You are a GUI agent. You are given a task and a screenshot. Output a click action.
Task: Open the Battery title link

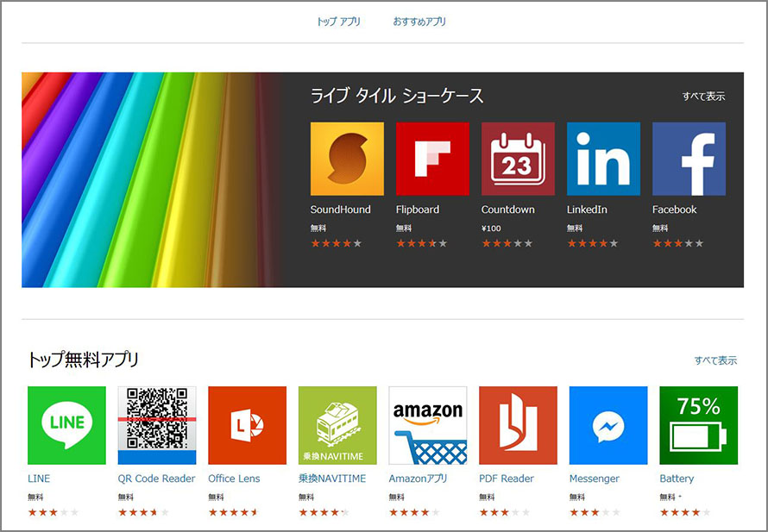(x=677, y=479)
